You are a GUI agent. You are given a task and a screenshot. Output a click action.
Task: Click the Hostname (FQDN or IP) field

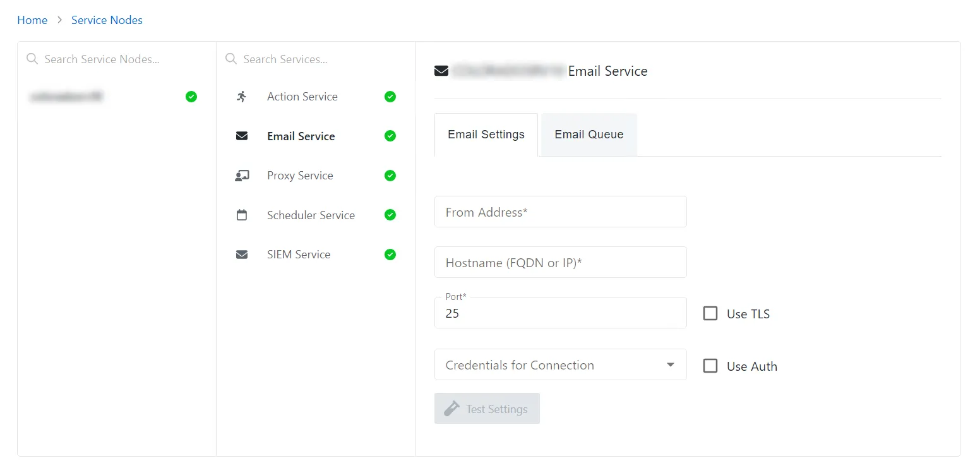tap(561, 262)
